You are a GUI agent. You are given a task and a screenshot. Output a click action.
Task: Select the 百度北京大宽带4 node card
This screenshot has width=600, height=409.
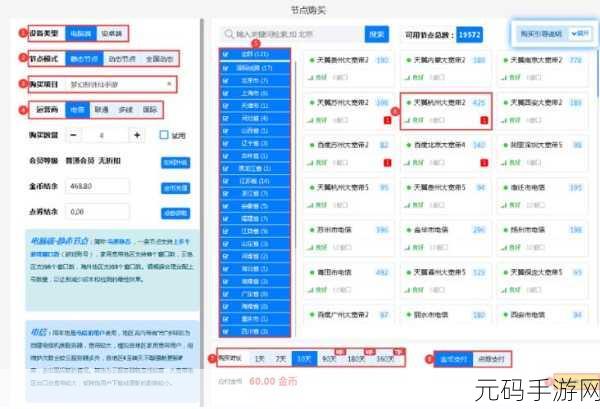click(x=446, y=153)
